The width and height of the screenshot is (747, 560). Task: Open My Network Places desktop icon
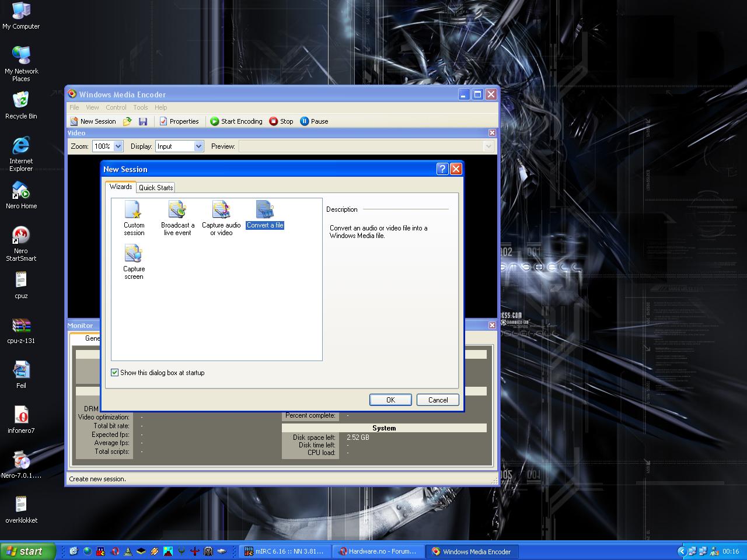click(x=21, y=64)
